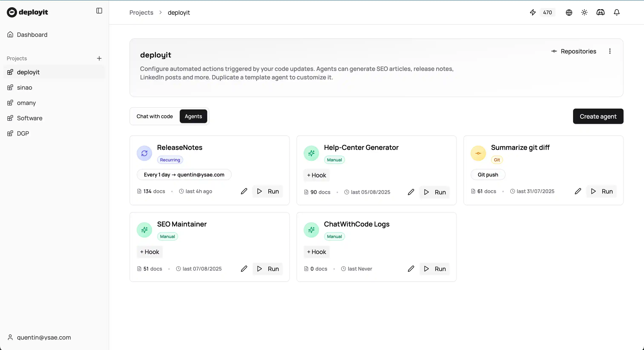The width and height of the screenshot is (644, 350).
Task: Open the Repositories panel
Action: coord(574,51)
